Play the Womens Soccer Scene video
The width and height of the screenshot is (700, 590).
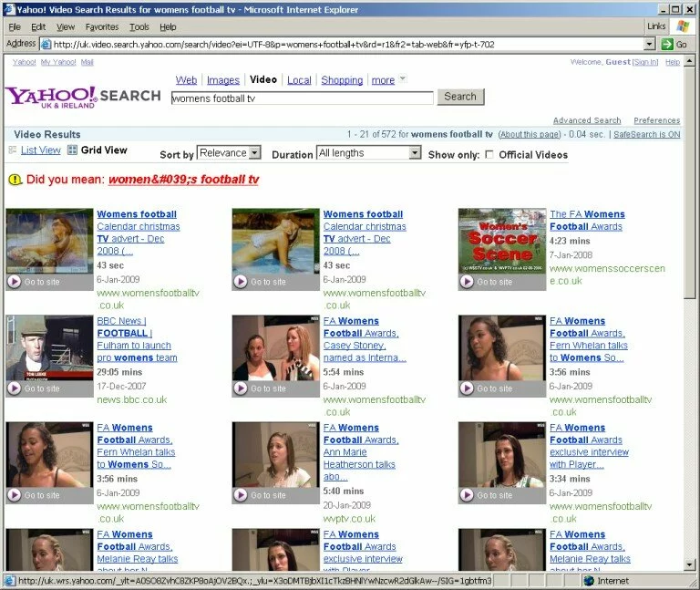(x=467, y=282)
